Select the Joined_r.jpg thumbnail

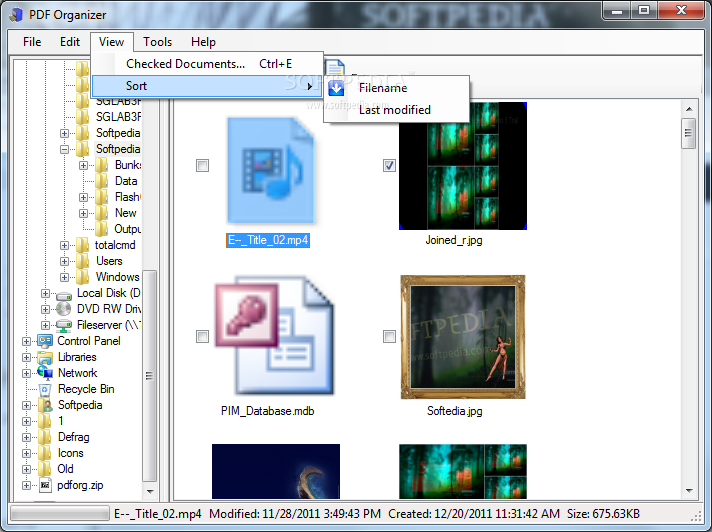pos(463,166)
